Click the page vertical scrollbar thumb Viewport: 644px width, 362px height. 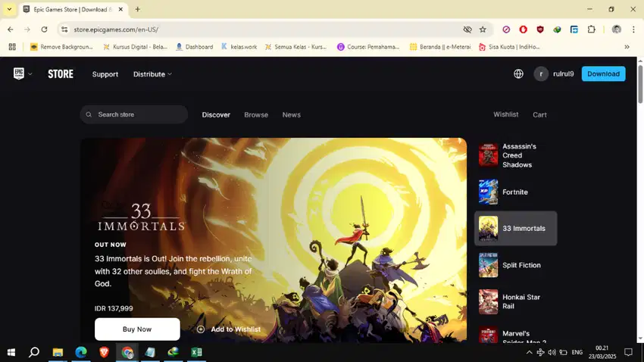(640, 84)
